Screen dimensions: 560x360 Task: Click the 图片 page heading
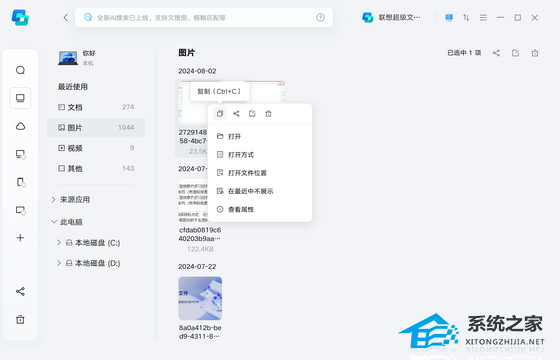click(186, 53)
